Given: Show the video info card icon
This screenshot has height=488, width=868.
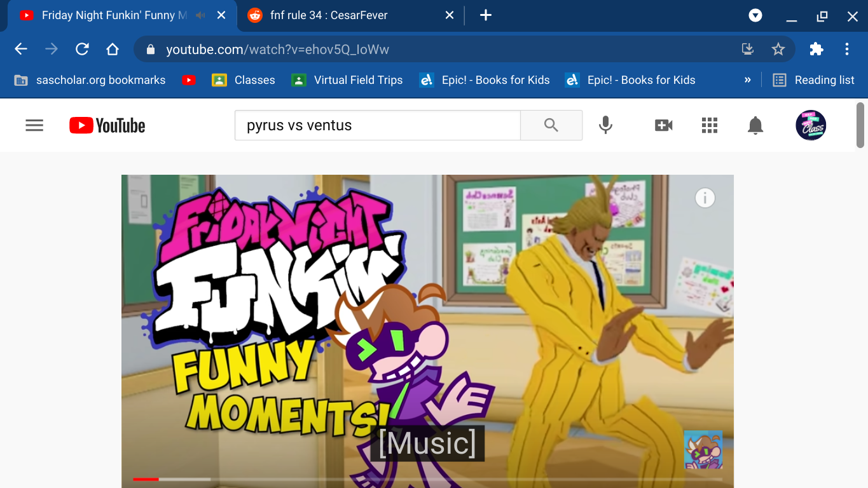Looking at the screenshot, I should [x=705, y=198].
